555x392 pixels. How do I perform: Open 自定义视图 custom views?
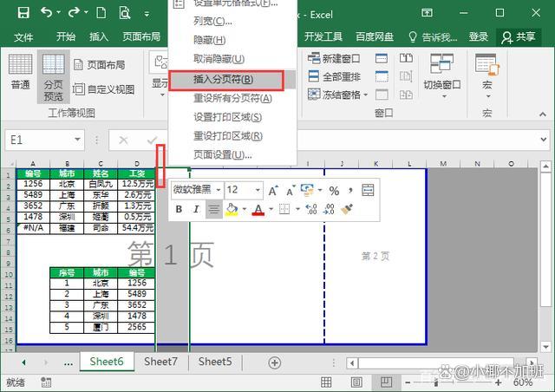[104, 88]
